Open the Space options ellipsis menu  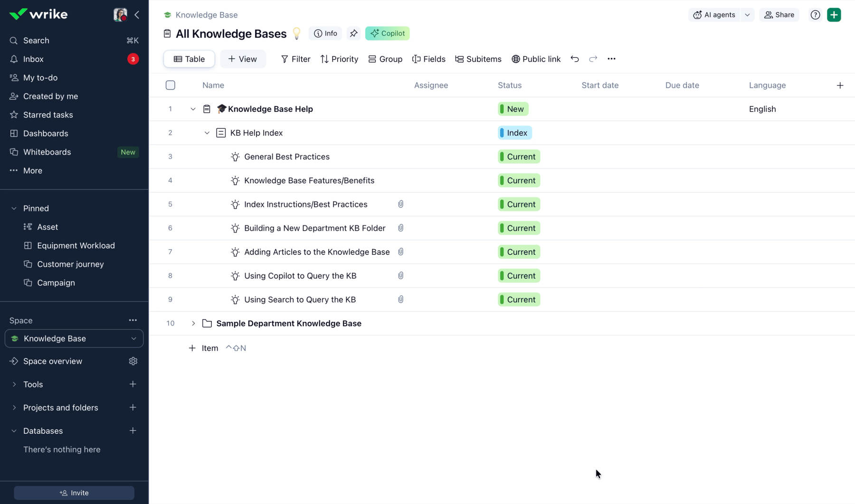[x=133, y=320]
